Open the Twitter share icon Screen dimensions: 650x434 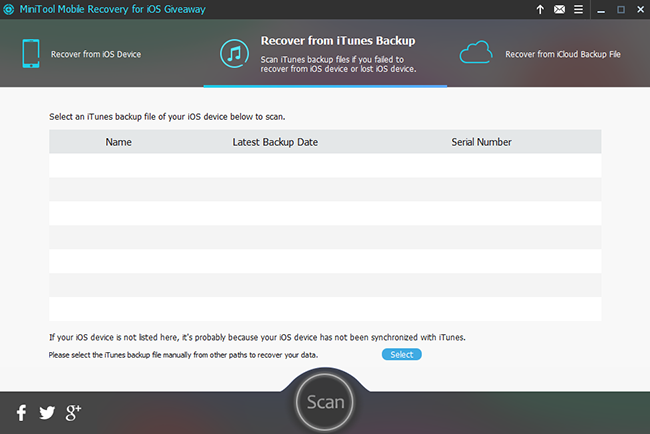(47, 412)
